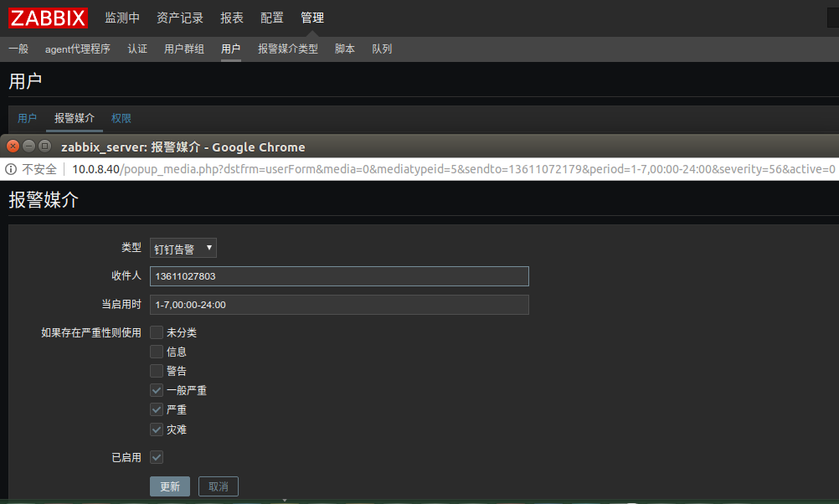Open the 资产记录 menu
The height and width of the screenshot is (504, 839).
(180, 18)
